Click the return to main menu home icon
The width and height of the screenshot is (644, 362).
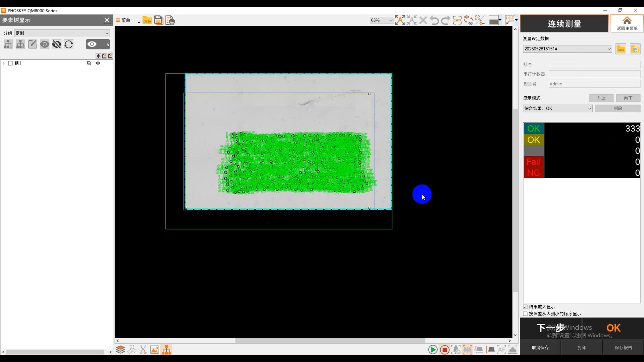627,23
